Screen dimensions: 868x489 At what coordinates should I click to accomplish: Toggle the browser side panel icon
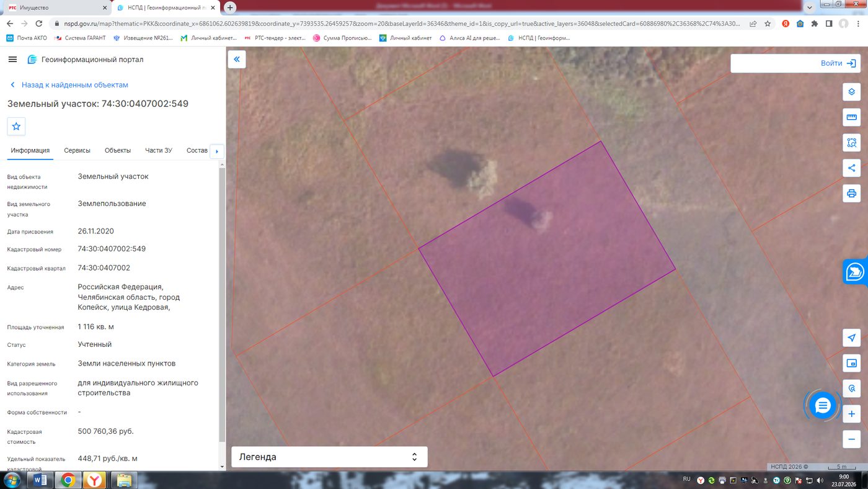[x=829, y=24]
